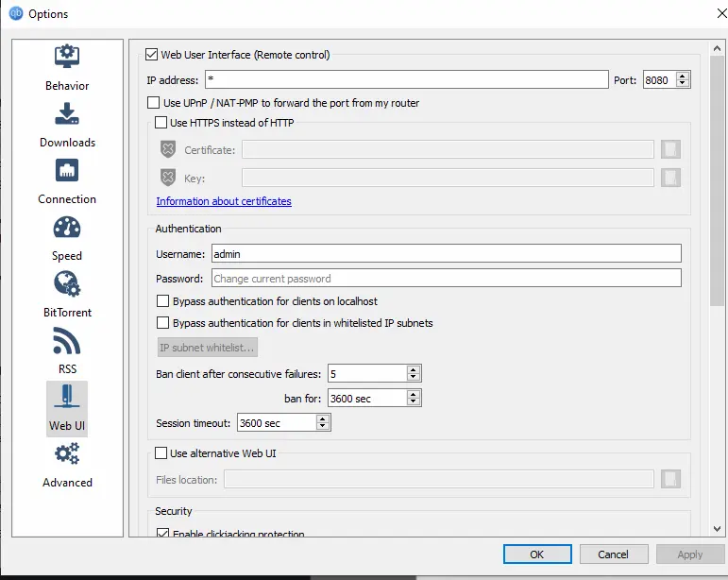Viewport: 728px width, 580px height.
Task: Switch to the Web UI tab
Action: pyautogui.click(x=67, y=406)
